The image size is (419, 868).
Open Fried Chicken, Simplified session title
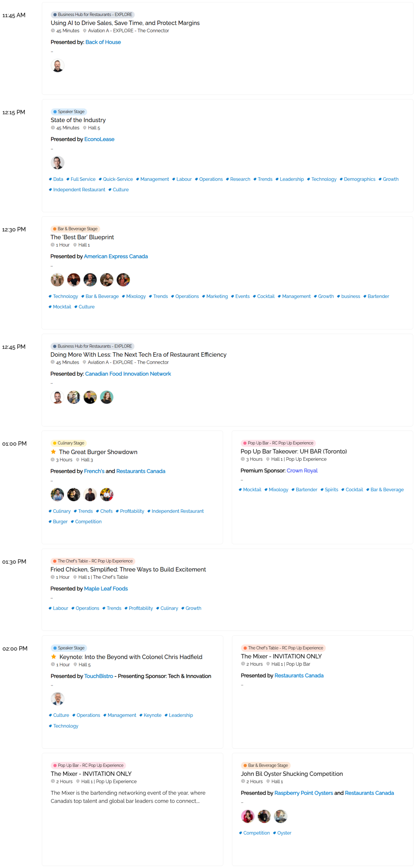point(128,569)
